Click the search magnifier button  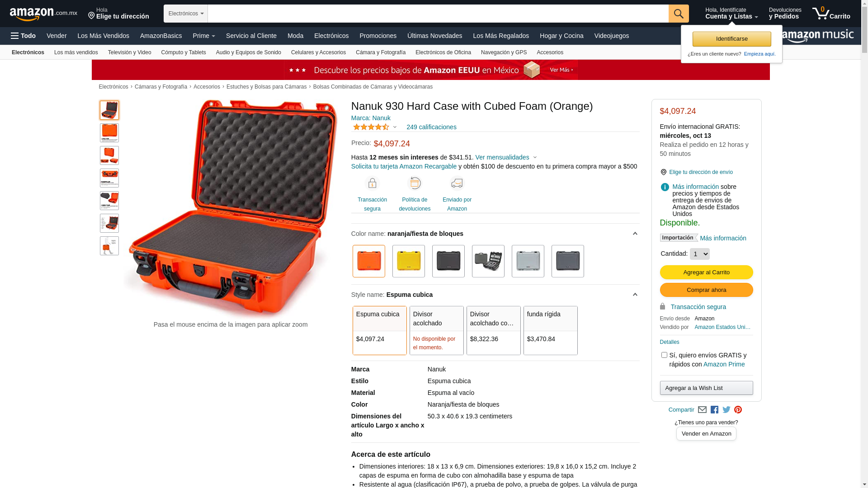678,14
